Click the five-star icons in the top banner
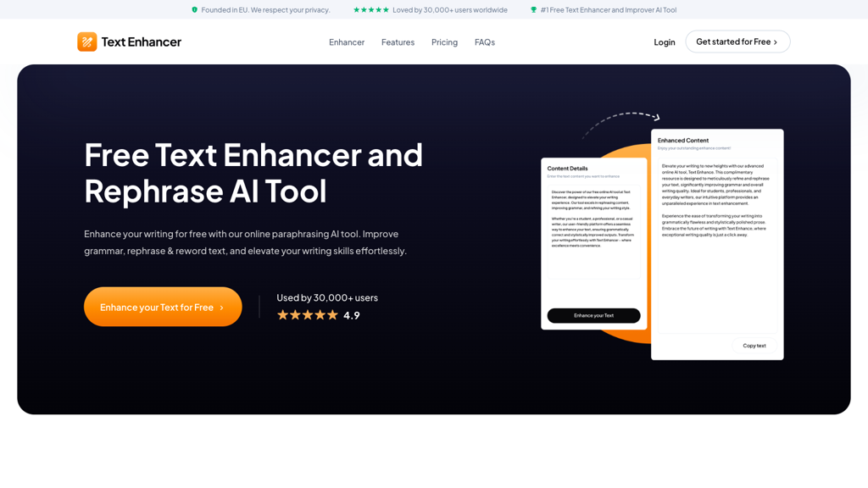 coord(371,9)
